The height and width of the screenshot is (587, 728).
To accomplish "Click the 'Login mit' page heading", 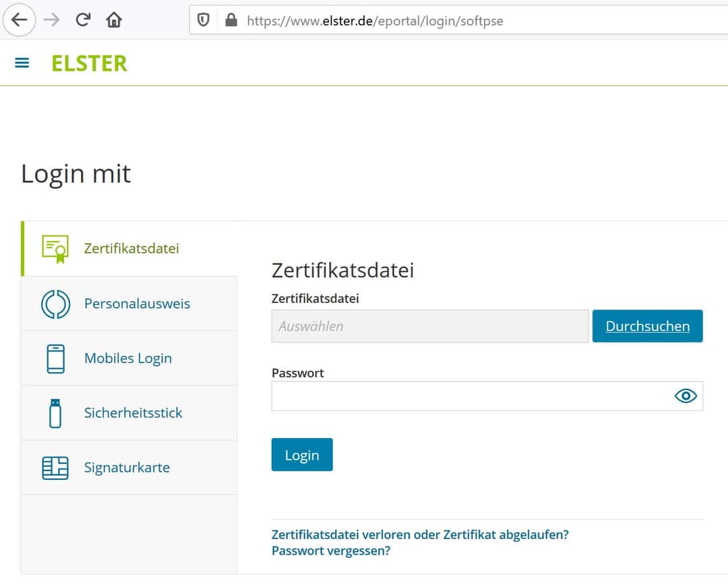I will tap(76, 174).
